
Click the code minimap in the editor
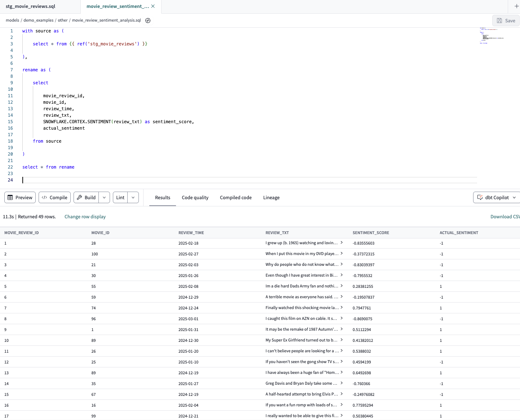point(492,36)
